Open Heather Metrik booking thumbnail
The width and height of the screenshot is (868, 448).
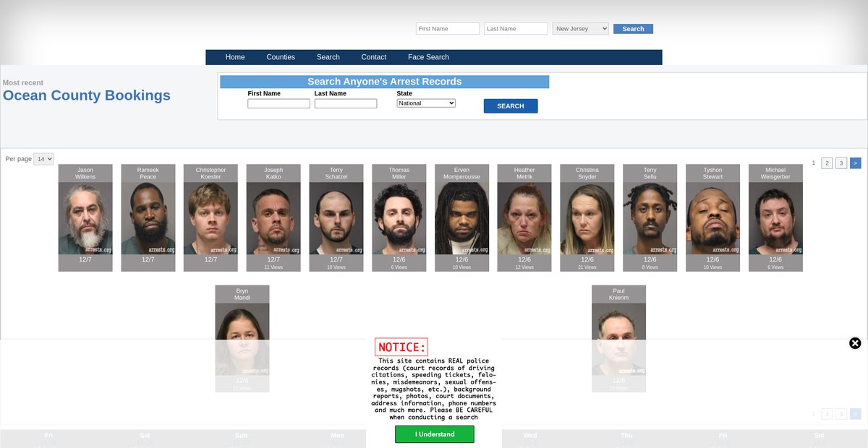coord(524,218)
